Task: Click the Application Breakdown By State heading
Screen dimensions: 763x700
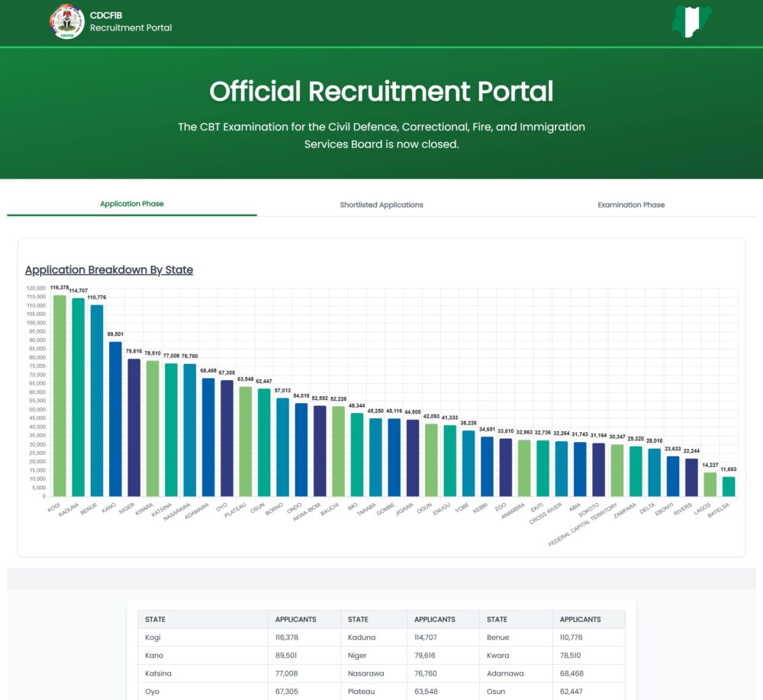Action: 110,269
